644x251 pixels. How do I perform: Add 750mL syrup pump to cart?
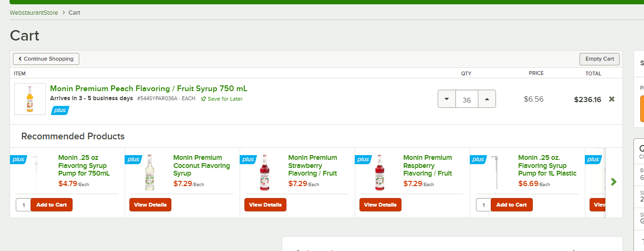(x=52, y=205)
